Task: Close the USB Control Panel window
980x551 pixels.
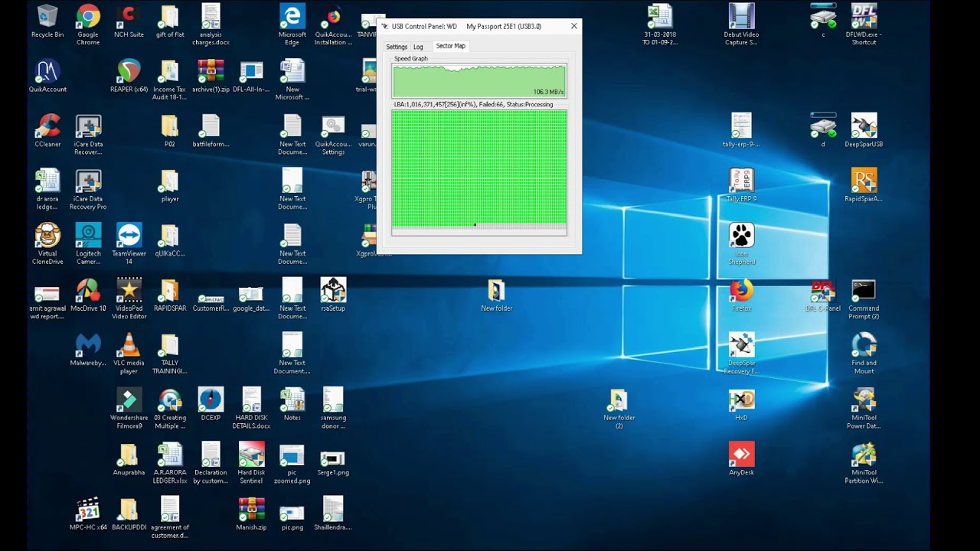Action: (573, 26)
